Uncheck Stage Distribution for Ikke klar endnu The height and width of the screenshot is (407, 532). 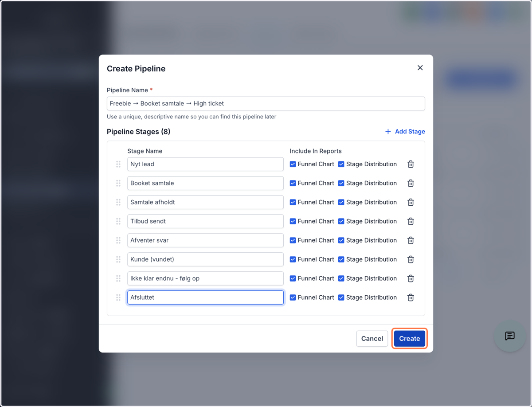341,278
